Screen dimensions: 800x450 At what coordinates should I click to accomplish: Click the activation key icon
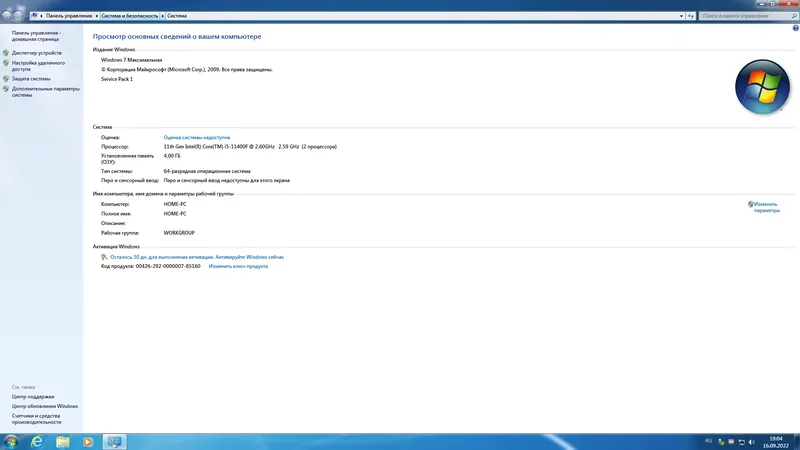click(104, 257)
